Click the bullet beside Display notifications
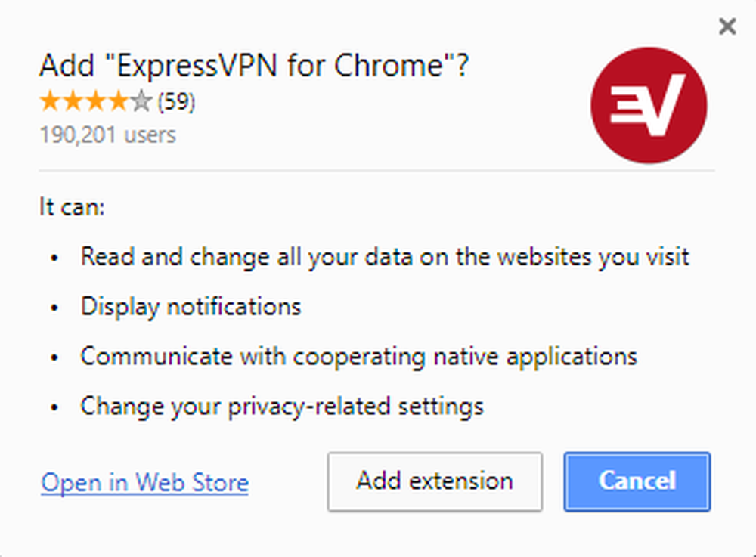Viewport: 756px width, 557px height. click(54, 308)
